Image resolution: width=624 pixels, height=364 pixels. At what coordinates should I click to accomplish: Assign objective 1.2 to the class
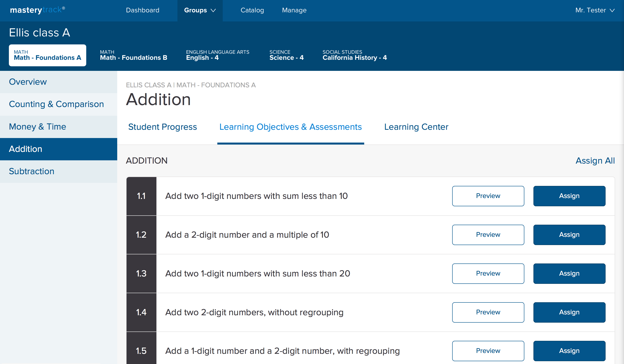point(569,234)
